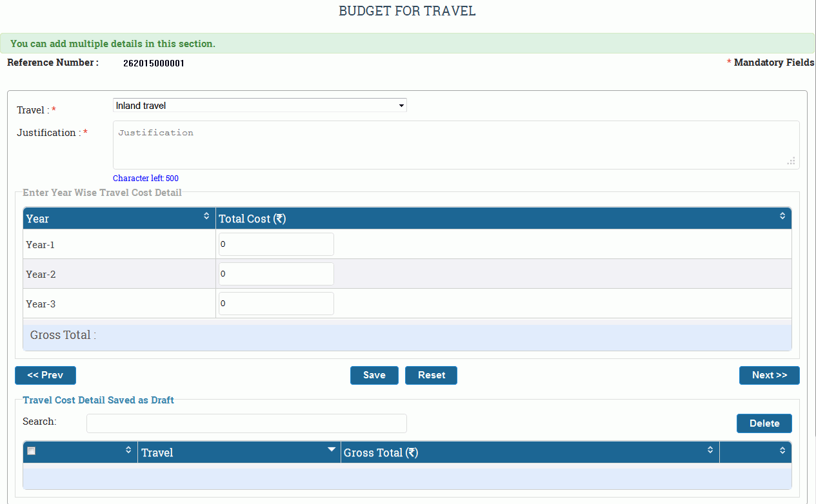
Task: Open the Travel type dropdown
Action: 259,105
